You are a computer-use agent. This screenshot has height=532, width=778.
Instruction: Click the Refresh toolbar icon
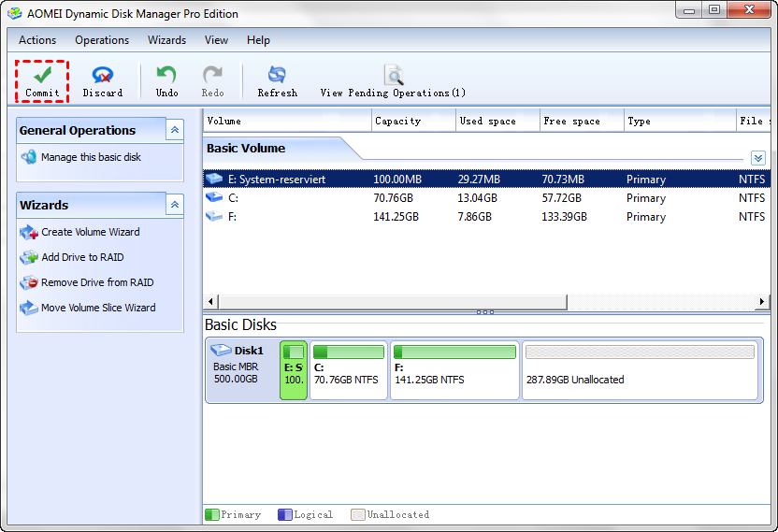pos(277,75)
